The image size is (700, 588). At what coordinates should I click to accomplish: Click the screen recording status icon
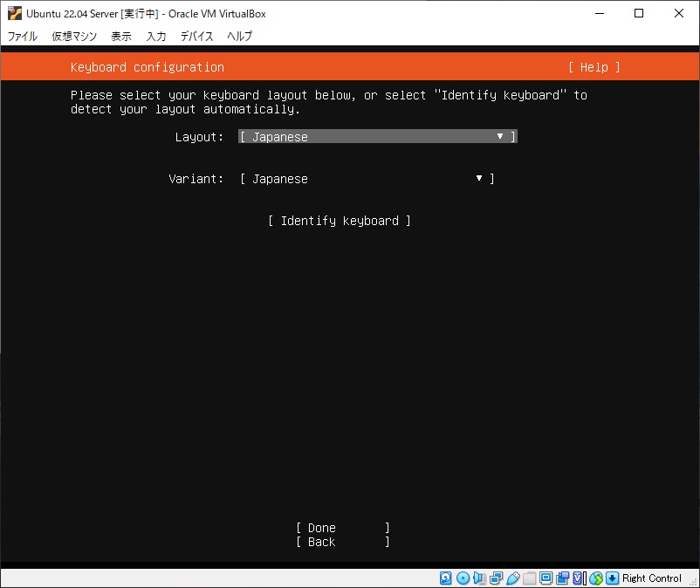[x=562, y=578]
